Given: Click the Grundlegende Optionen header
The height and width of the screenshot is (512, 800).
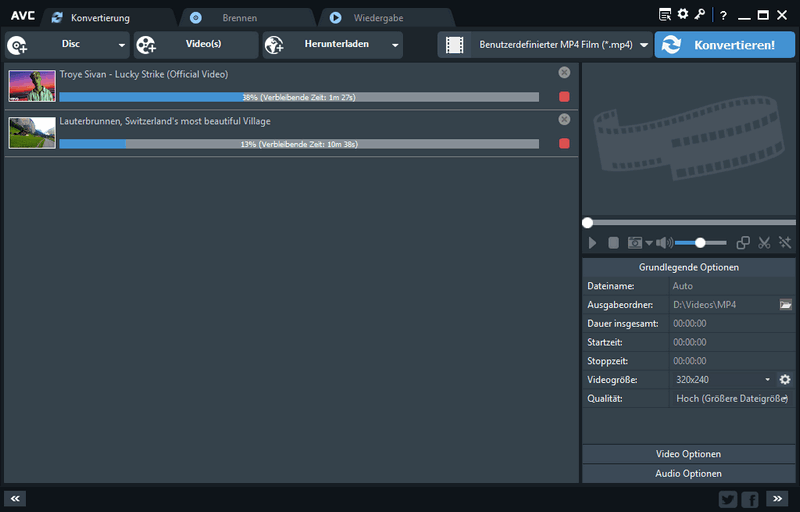Looking at the screenshot, I should 689,267.
